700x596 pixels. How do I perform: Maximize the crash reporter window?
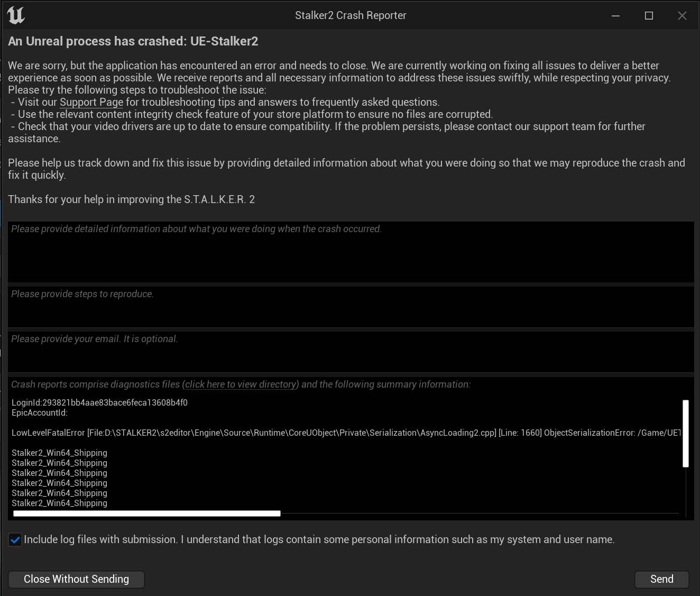click(x=649, y=16)
